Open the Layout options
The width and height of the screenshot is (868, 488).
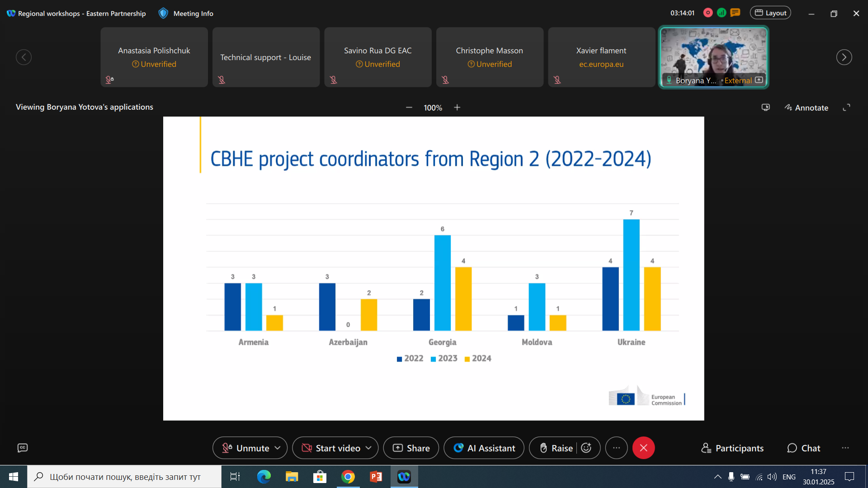coord(770,13)
